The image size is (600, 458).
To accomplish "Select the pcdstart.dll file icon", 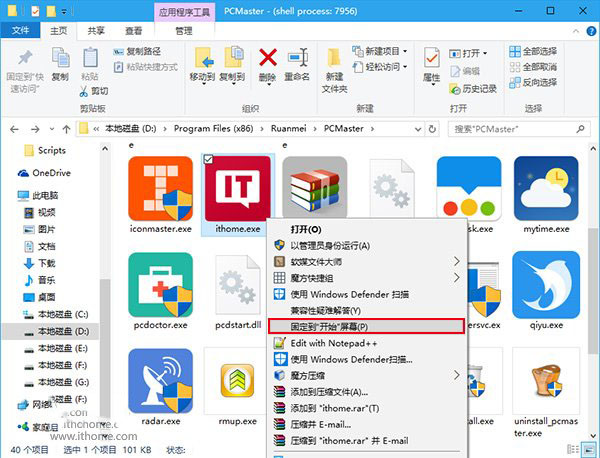I will point(238,285).
